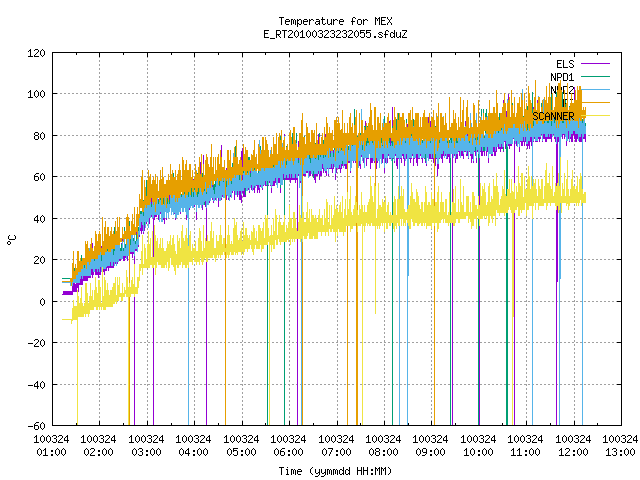
Task: Click the yellow SCANNER legend line sample
Action: [596, 116]
